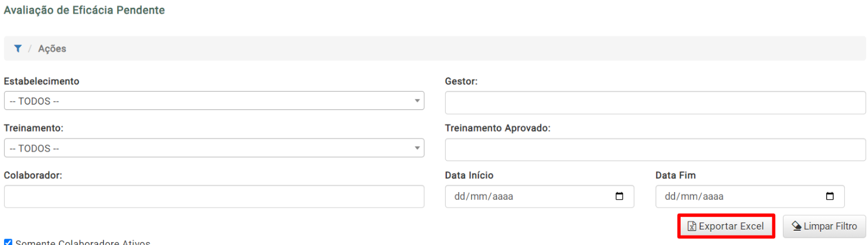Click the Gestor field label
Viewport: 868px width, 245px height.
462,81
